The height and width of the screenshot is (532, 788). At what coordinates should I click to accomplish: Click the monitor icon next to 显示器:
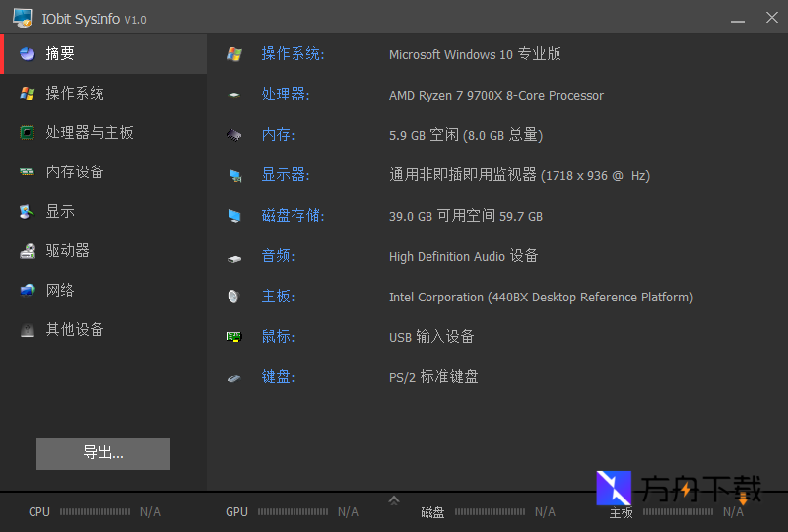[x=235, y=175]
